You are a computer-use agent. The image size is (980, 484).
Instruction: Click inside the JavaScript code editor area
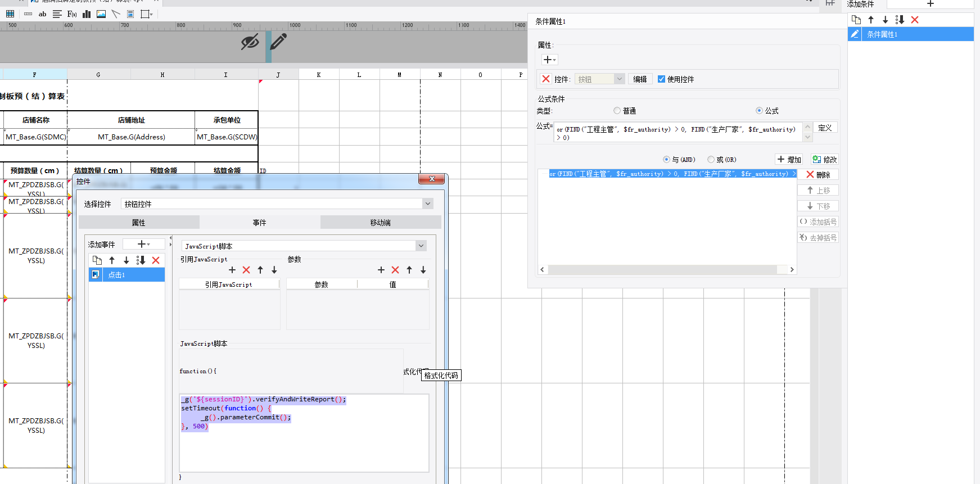pos(304,433)
